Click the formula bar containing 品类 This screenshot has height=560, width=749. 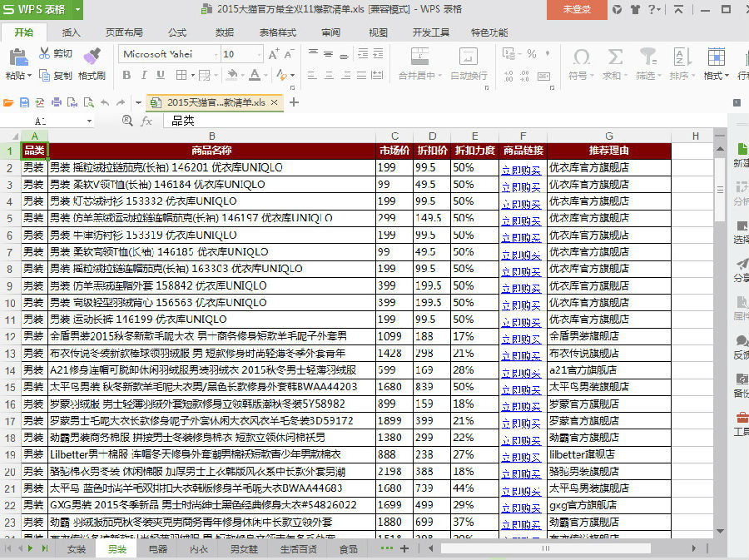click(x=444, y=121)
